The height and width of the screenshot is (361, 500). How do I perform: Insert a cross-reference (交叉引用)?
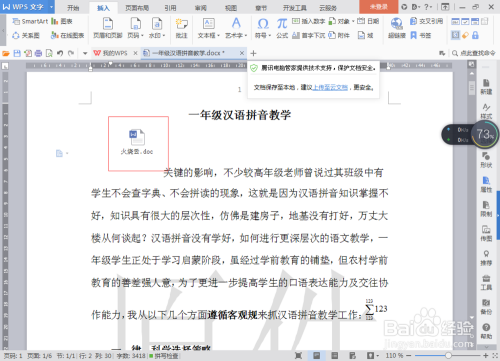tap(426, 21)
